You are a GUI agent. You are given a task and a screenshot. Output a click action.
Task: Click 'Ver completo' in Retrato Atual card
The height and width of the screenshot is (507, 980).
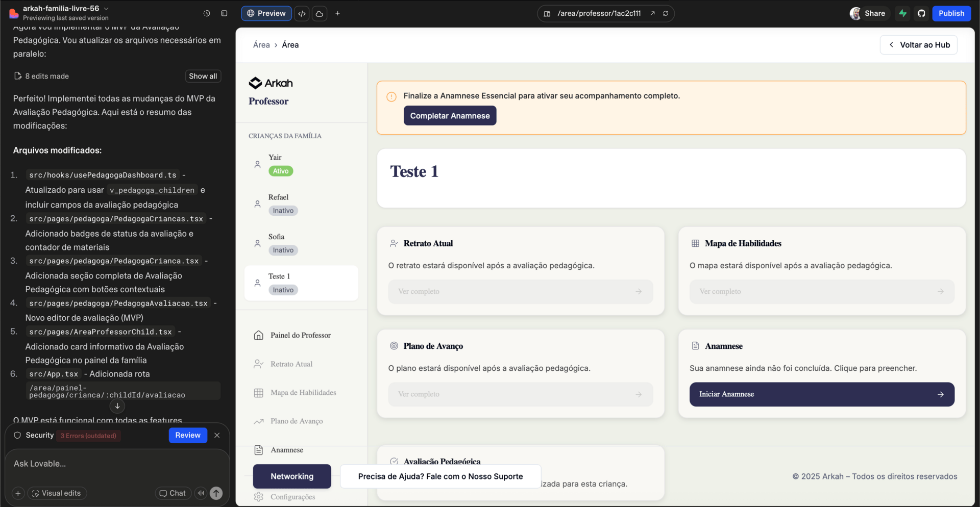coord(521,292)
